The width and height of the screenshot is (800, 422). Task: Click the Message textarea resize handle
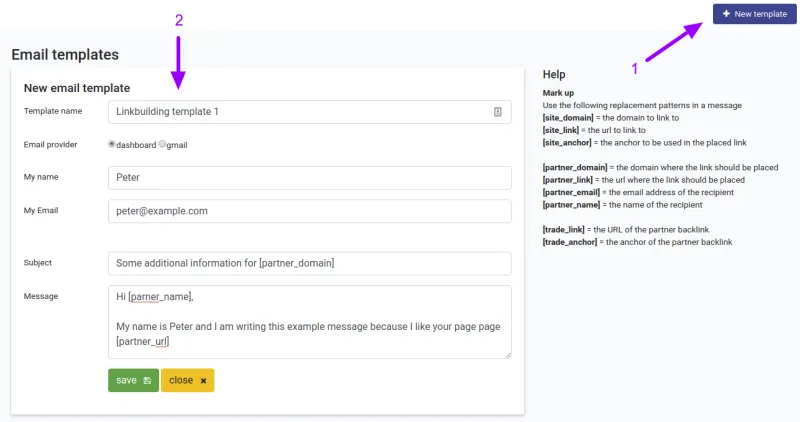tap(508, 355)
